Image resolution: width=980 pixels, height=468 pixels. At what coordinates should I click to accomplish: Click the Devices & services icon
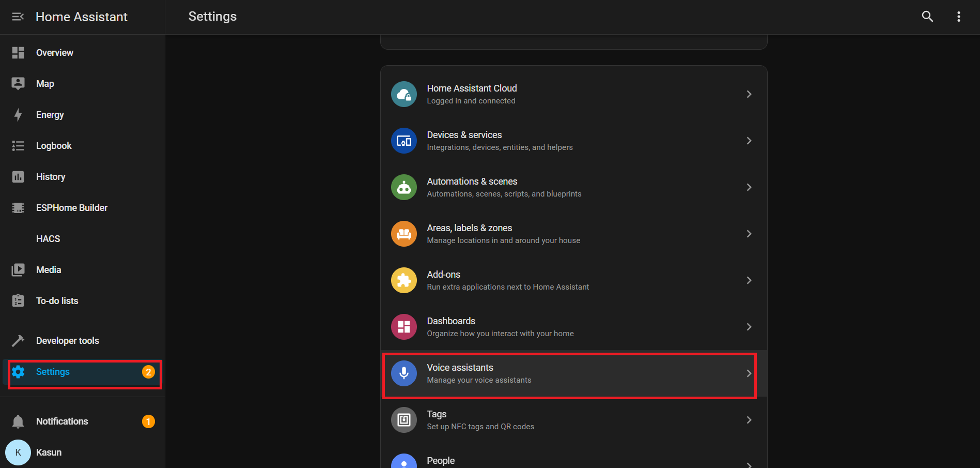(x=404, y=141)
